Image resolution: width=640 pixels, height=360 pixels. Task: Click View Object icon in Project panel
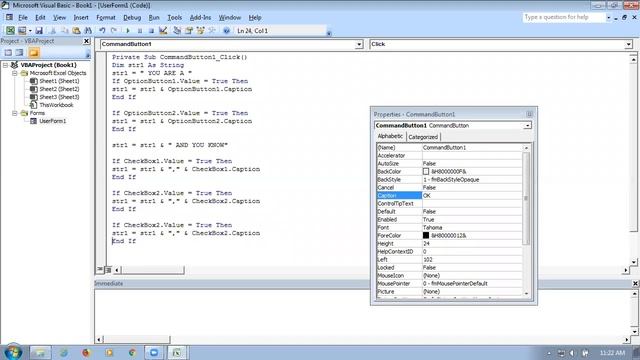20,53
